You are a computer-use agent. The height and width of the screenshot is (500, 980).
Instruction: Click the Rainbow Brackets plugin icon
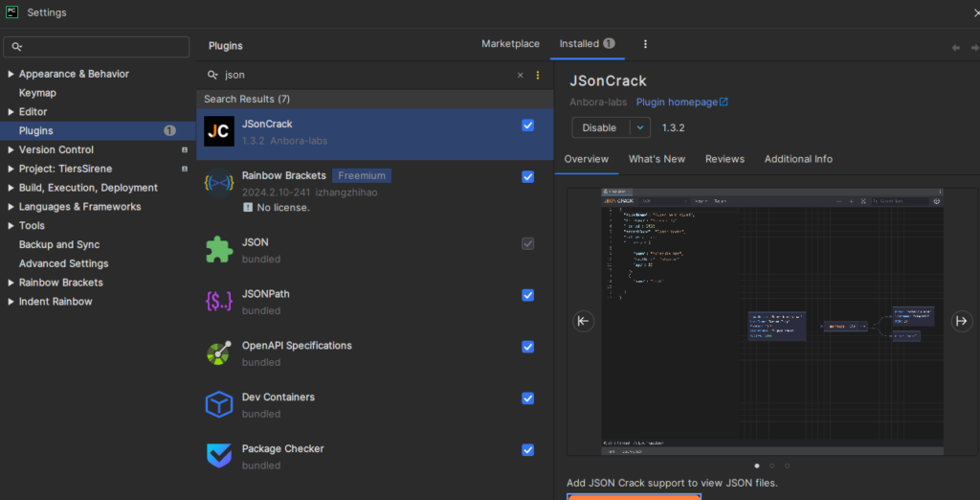[219, 183]
